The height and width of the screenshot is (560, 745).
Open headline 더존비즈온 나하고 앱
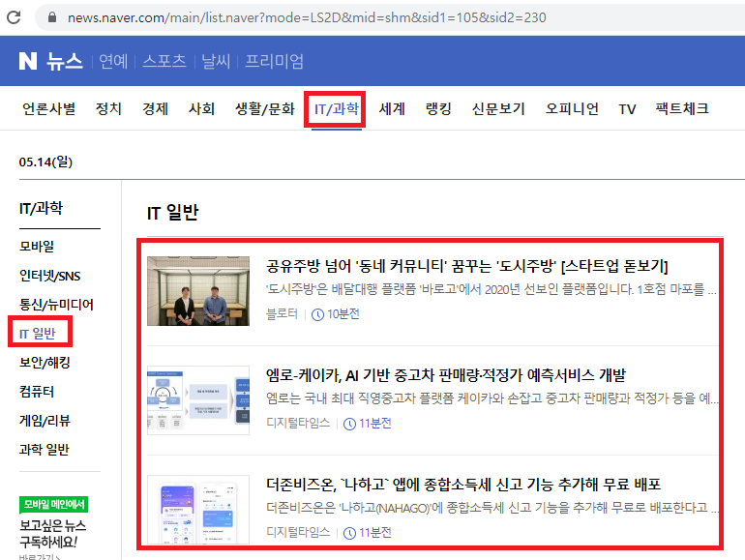click(x=463, y=485)
